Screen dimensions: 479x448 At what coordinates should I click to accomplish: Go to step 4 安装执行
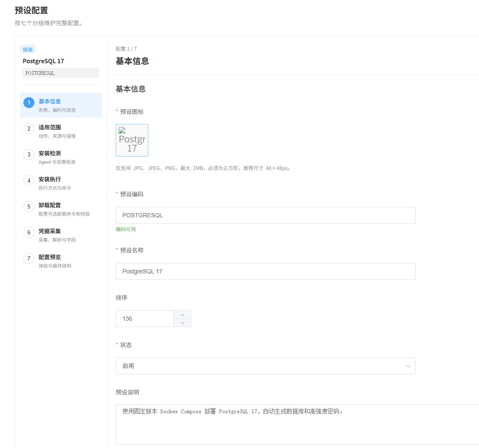[x=61, y=183]
